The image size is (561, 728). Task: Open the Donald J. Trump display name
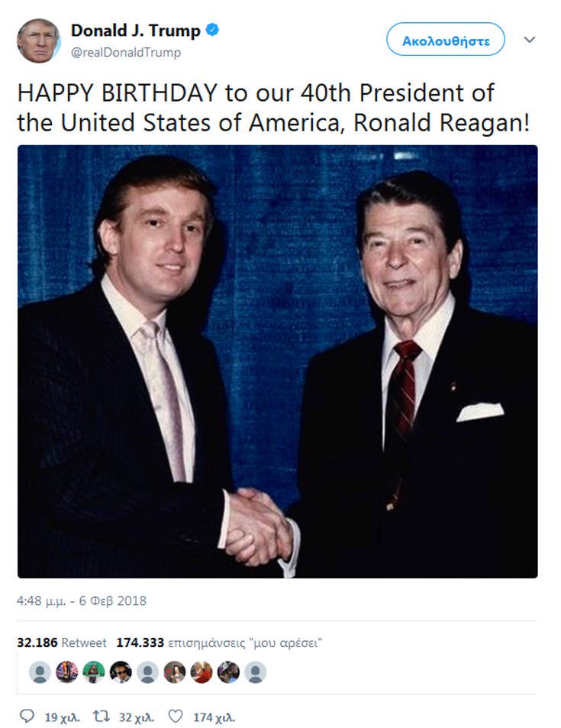pos(136,31)
